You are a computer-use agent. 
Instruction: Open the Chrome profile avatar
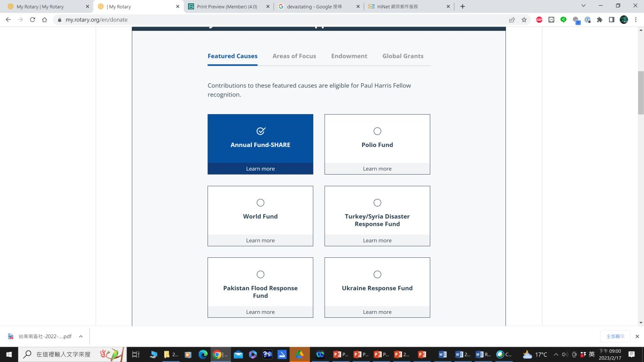click(x=624, y=20)
